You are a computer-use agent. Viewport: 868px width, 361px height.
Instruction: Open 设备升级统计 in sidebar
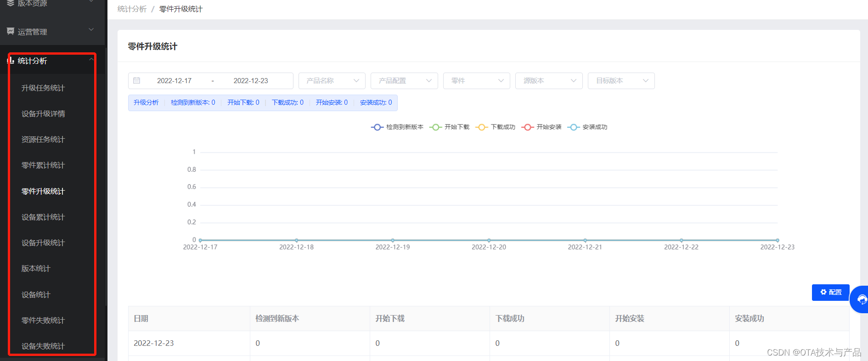tap(43, 243)
